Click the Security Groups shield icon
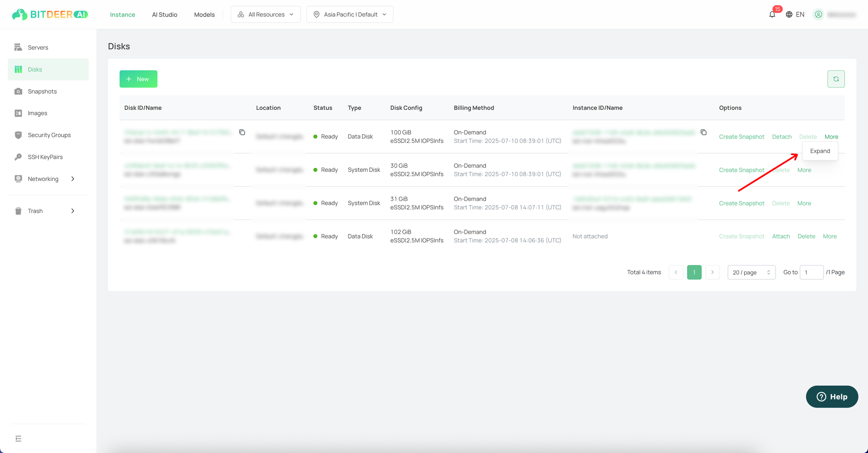This screenshot has height=453, width=868. point(18,135)
